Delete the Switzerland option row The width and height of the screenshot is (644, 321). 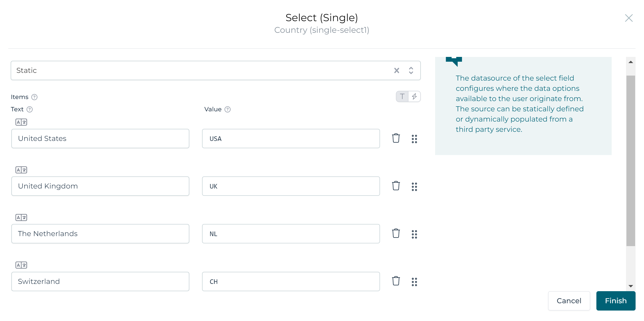pyautogui.click(x=396, y=281)
